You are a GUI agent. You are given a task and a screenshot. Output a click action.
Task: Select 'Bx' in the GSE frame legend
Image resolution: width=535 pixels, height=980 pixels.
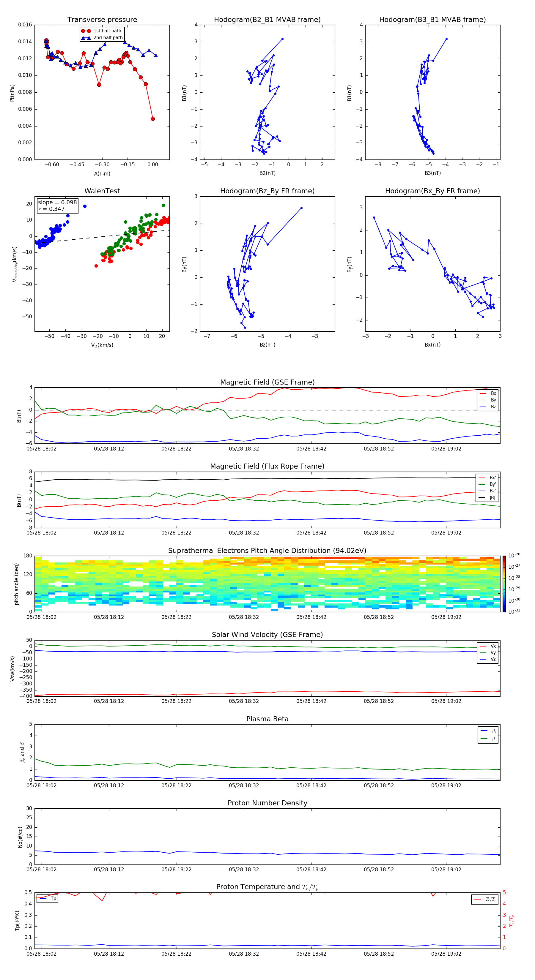click(x=488, y=393)
